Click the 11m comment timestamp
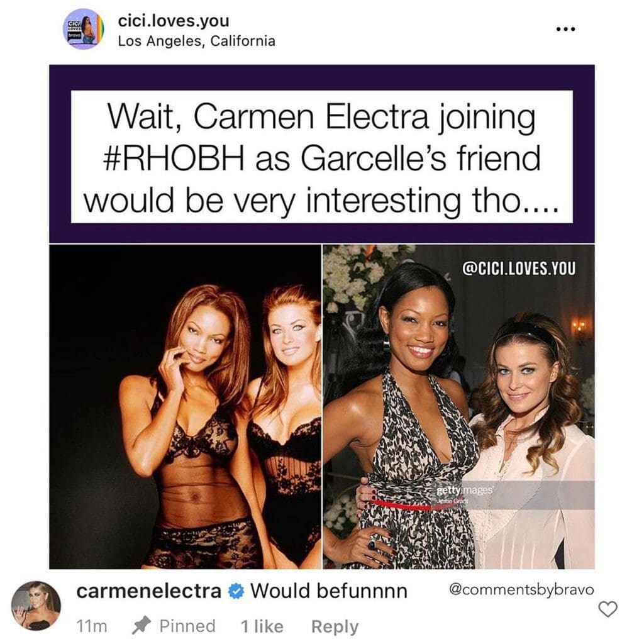Image resolution: width=644 pixels, height=644 pixels. [x=92, y=626]
